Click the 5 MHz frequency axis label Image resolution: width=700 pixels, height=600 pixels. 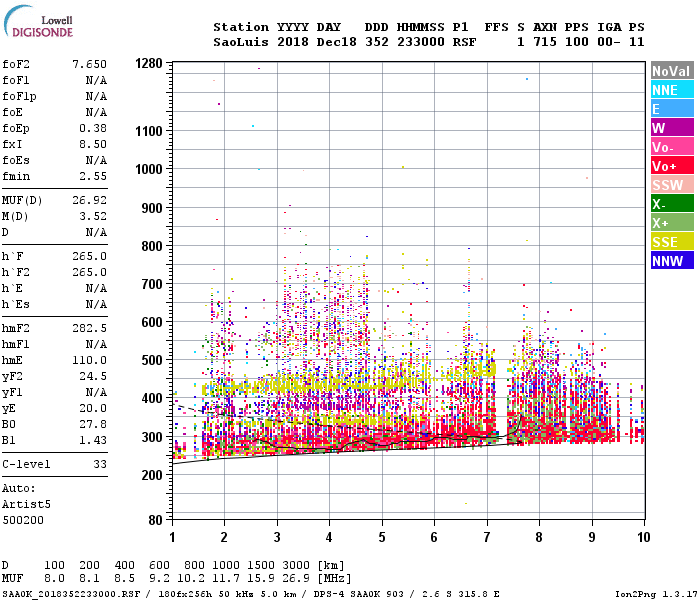382,537
